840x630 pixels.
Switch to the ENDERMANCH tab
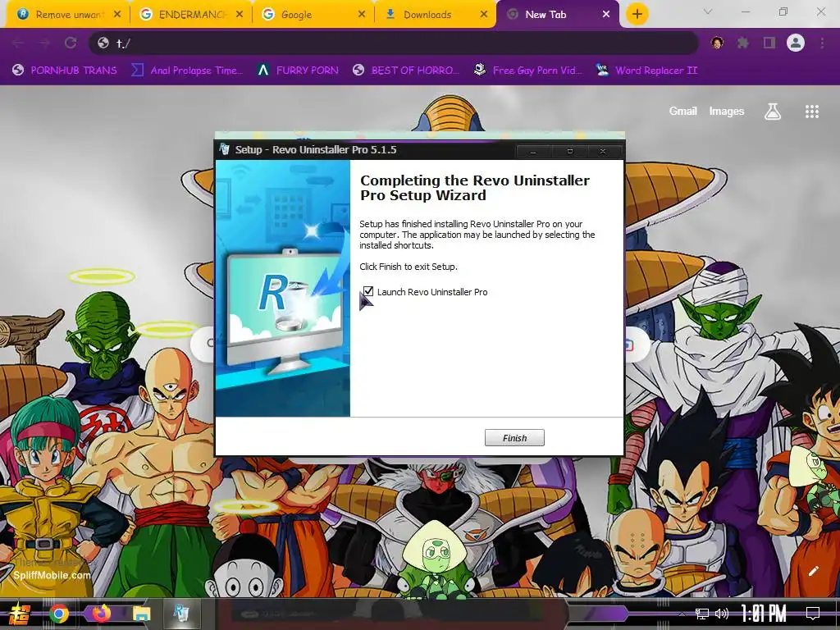[x=190, y=15]
